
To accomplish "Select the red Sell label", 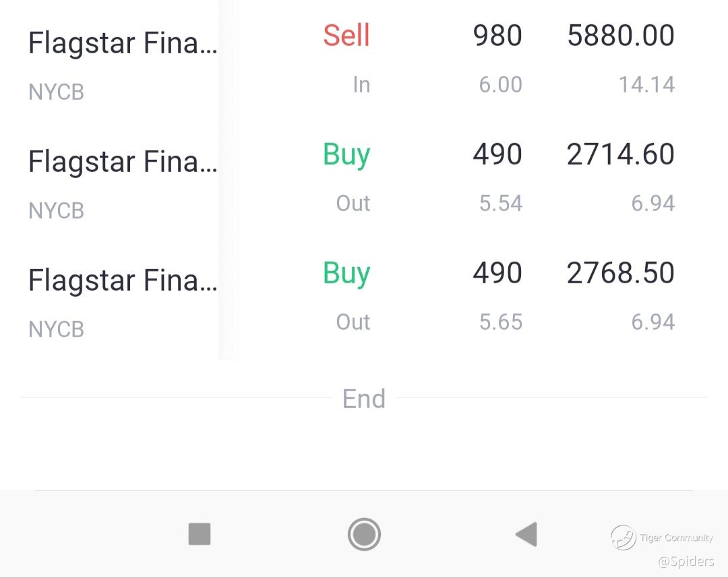I will pos(346,35).
